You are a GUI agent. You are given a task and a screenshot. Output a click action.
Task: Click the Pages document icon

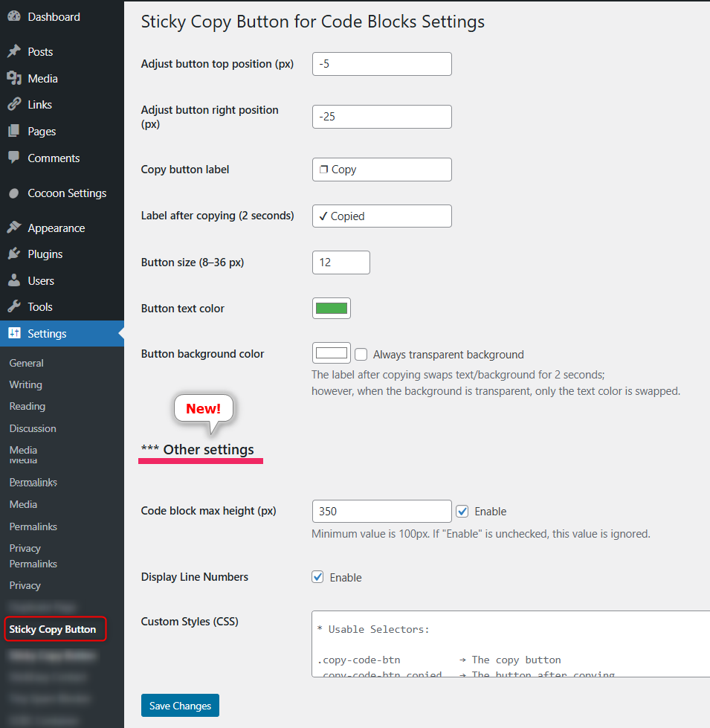tap(14, 131)
